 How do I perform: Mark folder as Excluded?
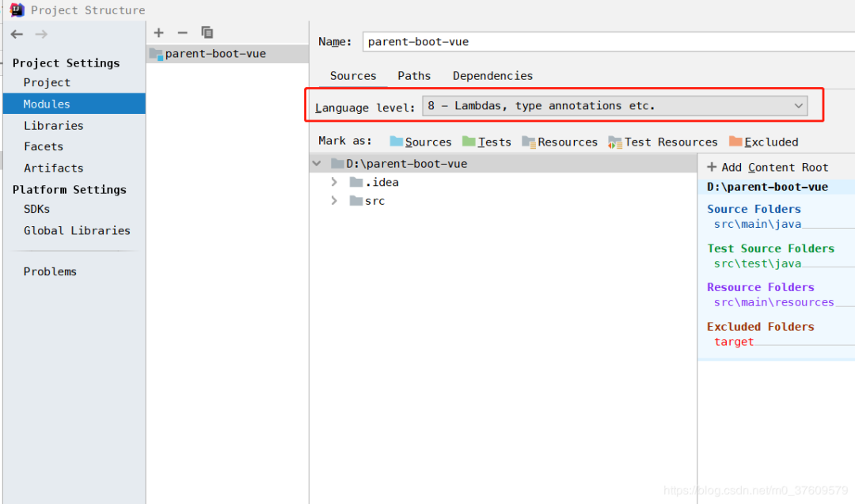pos(763,142)
